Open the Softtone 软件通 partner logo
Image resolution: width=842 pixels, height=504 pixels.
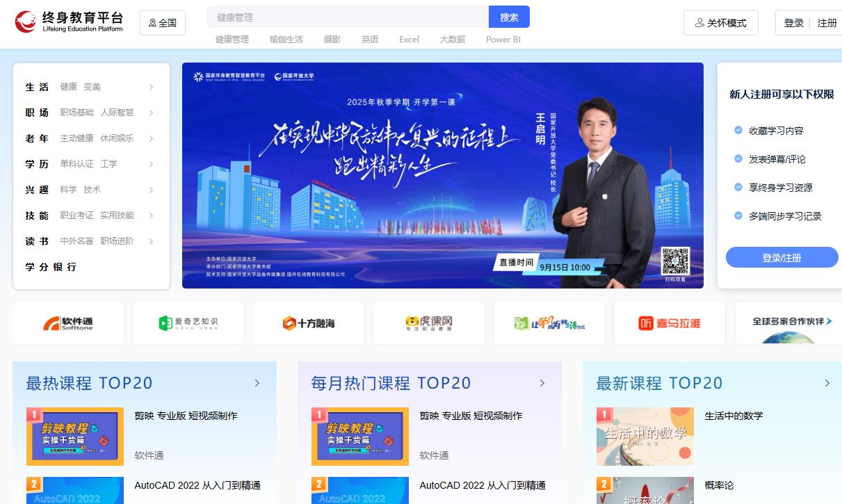pyautogui.click(x=68, y=323)
